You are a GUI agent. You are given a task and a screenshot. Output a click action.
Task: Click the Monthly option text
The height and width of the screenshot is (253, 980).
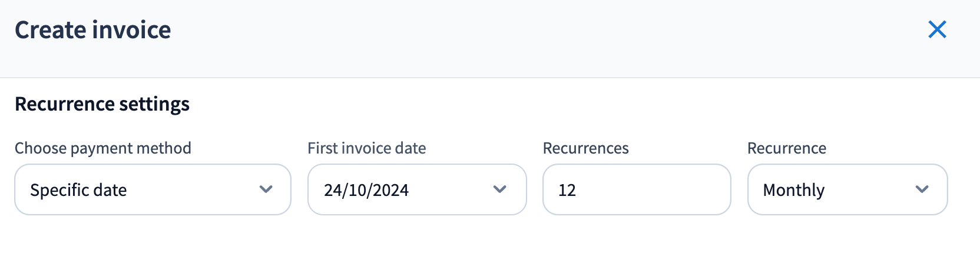pyautogui.click(x=793, y=190)
